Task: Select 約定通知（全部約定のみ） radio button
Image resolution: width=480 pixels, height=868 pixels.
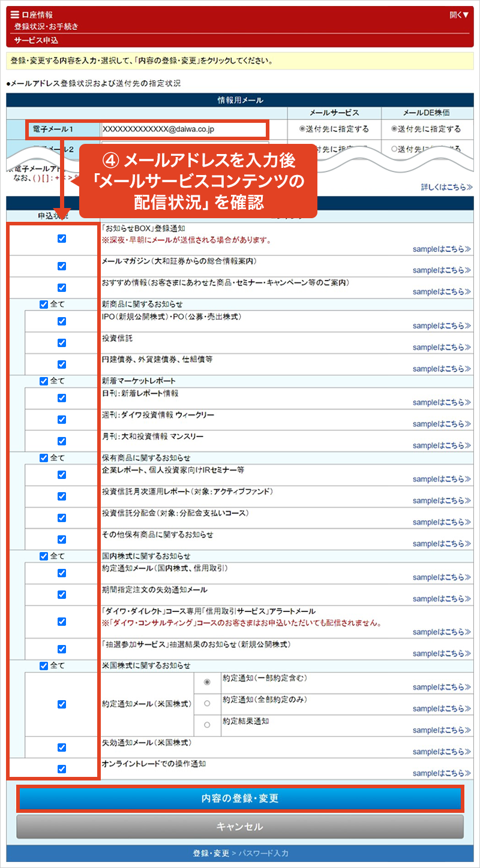Action: point(207,703)
